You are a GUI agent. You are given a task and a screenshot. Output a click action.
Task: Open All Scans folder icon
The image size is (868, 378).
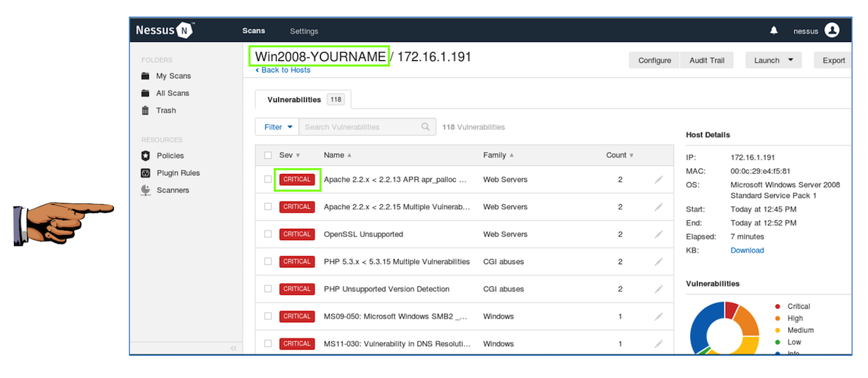pos(145,93)
